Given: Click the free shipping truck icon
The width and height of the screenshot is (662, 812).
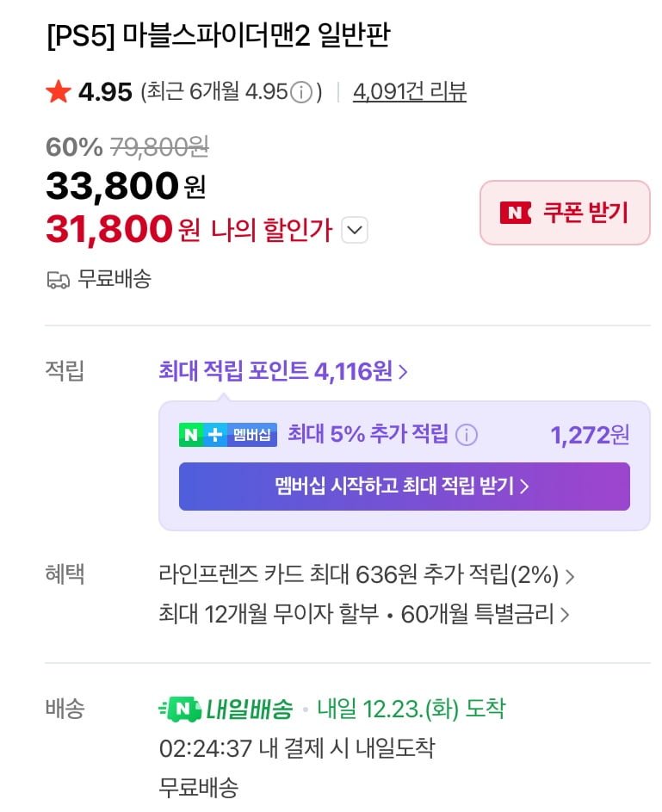Looking at the screenshot, I should (58, 280).
